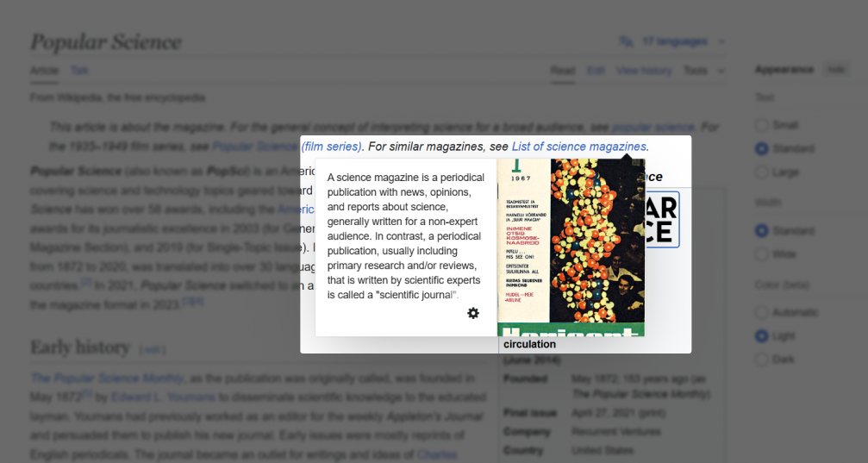Expand the 17 languages dropdown

click(x=672, y=41)
